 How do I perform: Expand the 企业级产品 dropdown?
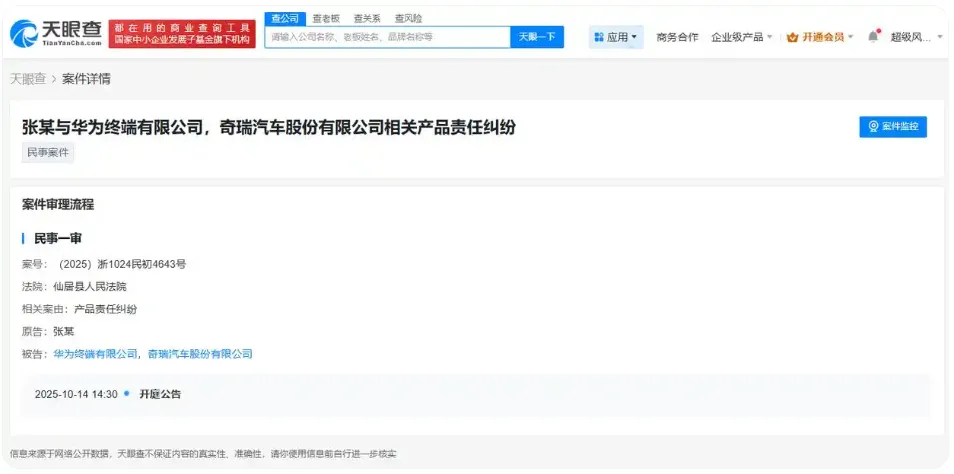742,37
